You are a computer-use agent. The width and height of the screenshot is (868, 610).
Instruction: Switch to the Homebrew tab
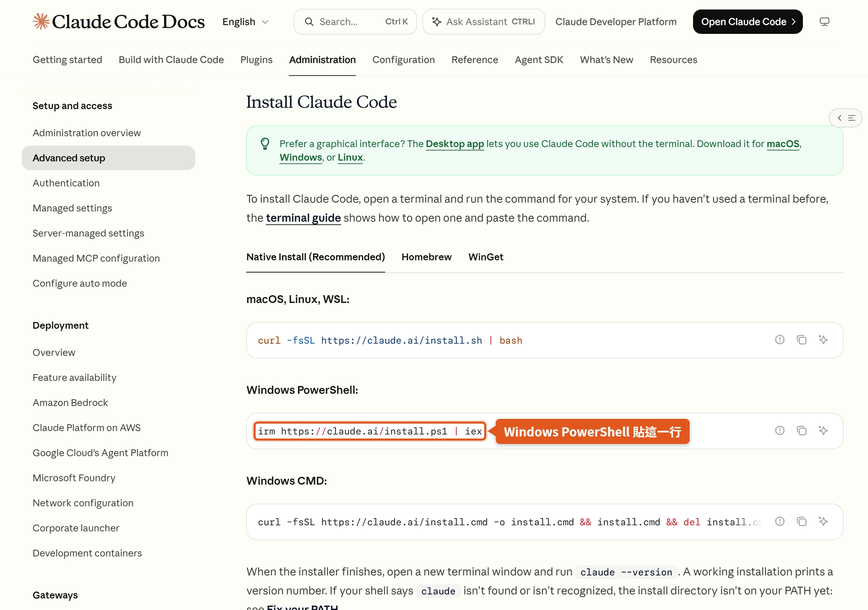coord(427,257)
